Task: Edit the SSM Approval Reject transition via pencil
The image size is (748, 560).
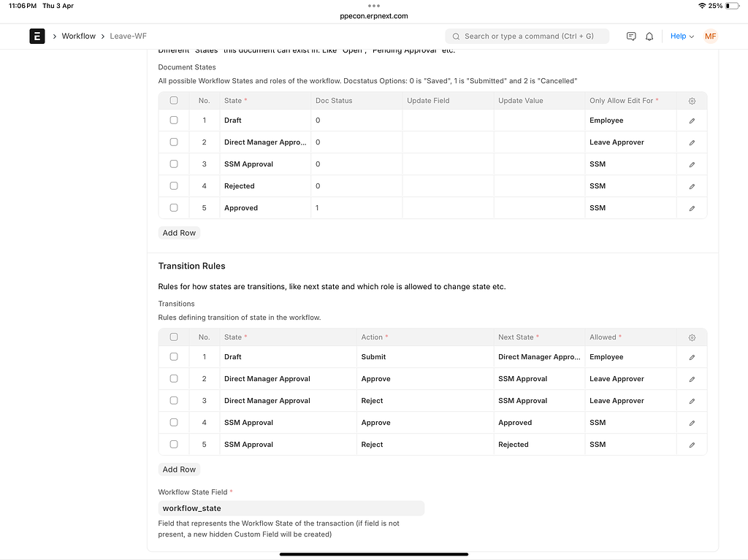Action: coord(691,444)
